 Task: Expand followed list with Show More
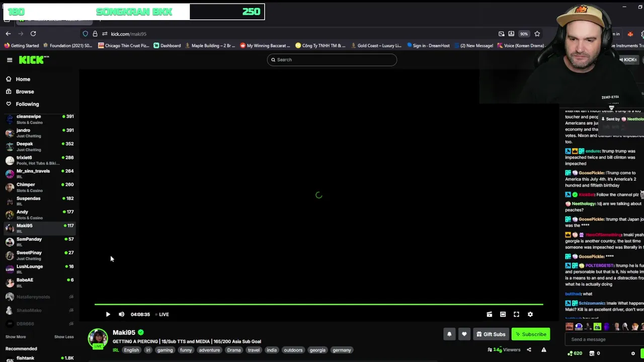pos(16,337)
